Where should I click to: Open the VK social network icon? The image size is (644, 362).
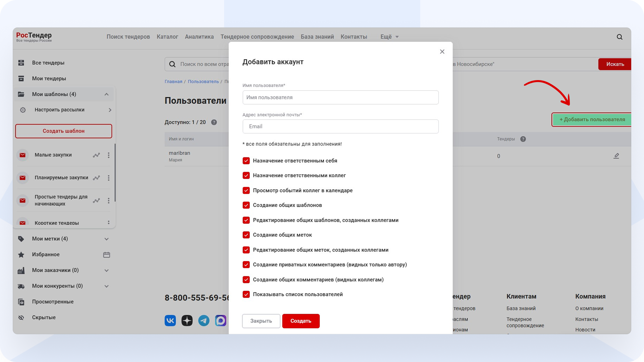(170, 321)
